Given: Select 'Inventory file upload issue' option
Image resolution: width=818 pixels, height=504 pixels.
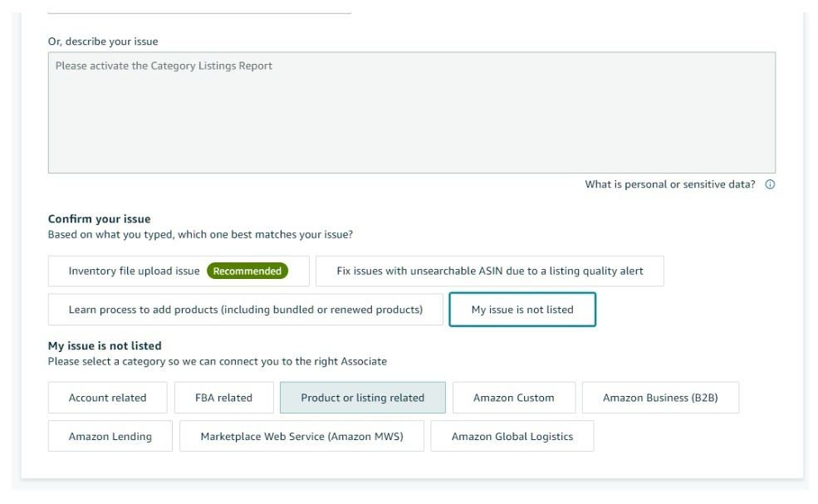Looking at the screenshot, I should pos(179,271).
